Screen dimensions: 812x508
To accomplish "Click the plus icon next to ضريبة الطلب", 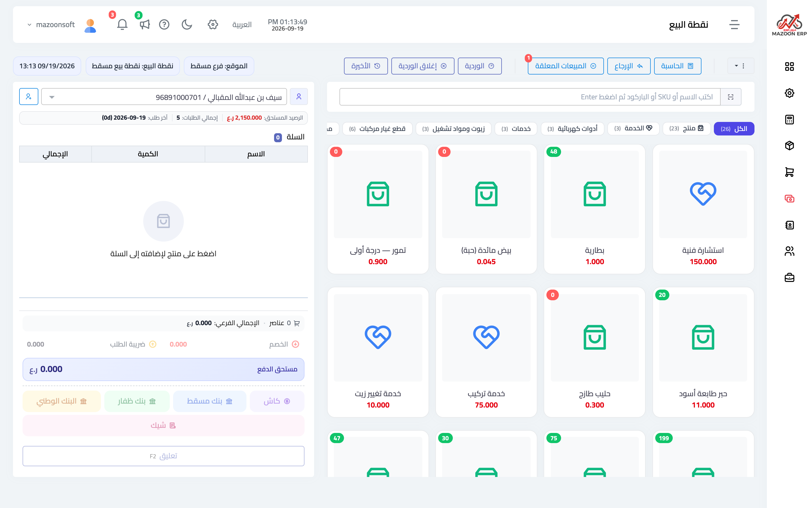I will pyautogui.click(x=153, y=344).
